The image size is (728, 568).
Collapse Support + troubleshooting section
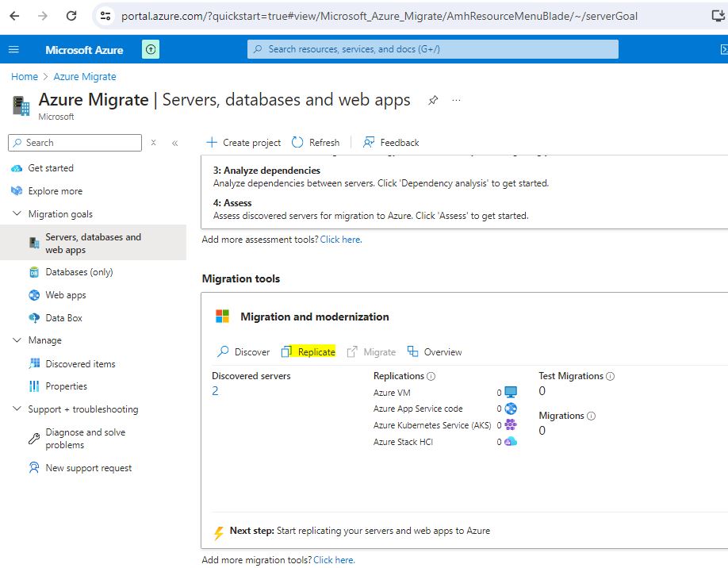point(17,409)
